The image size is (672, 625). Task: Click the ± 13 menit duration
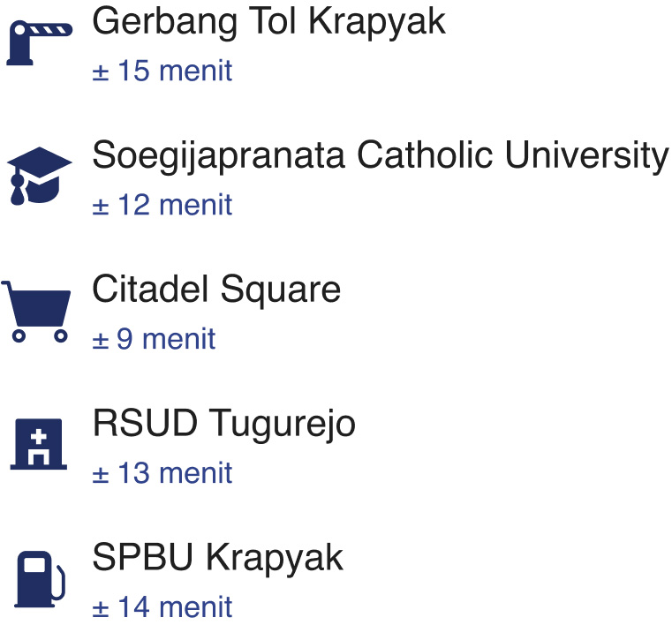pos(162,473)
